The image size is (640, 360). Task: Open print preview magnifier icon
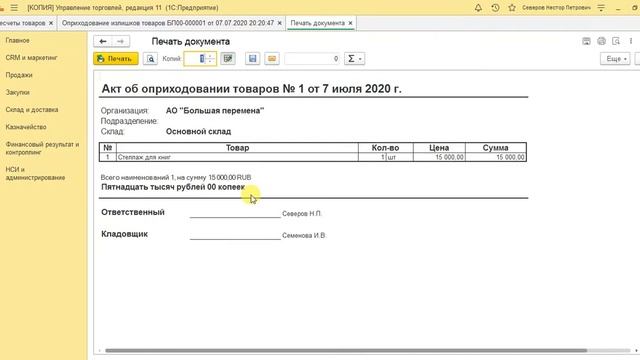[x=150, y=59]
